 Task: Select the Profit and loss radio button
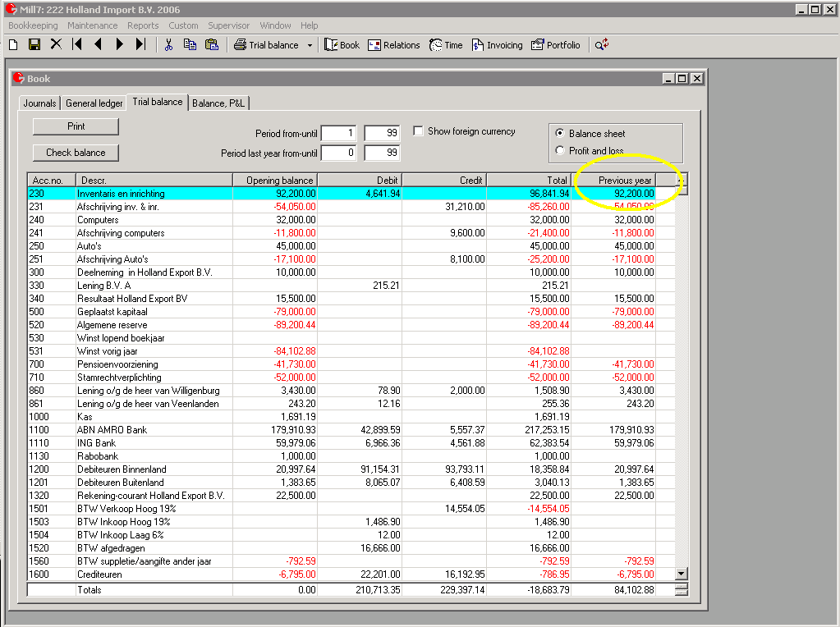tap(560, 150)
